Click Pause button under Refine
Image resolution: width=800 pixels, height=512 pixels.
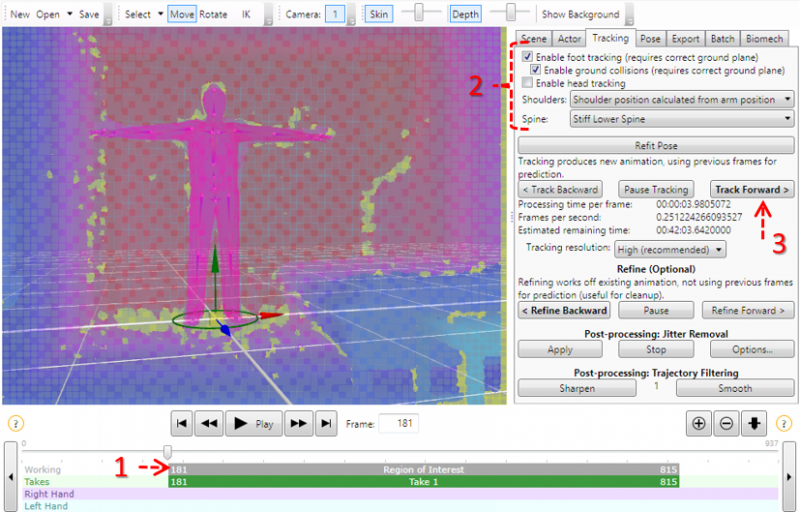(x=656, y=311)
